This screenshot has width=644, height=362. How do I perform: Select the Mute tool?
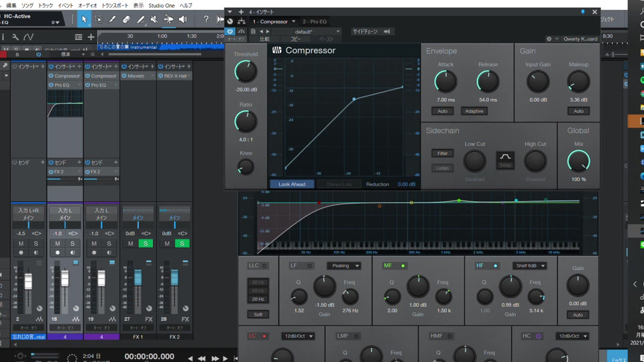(154, 19)
